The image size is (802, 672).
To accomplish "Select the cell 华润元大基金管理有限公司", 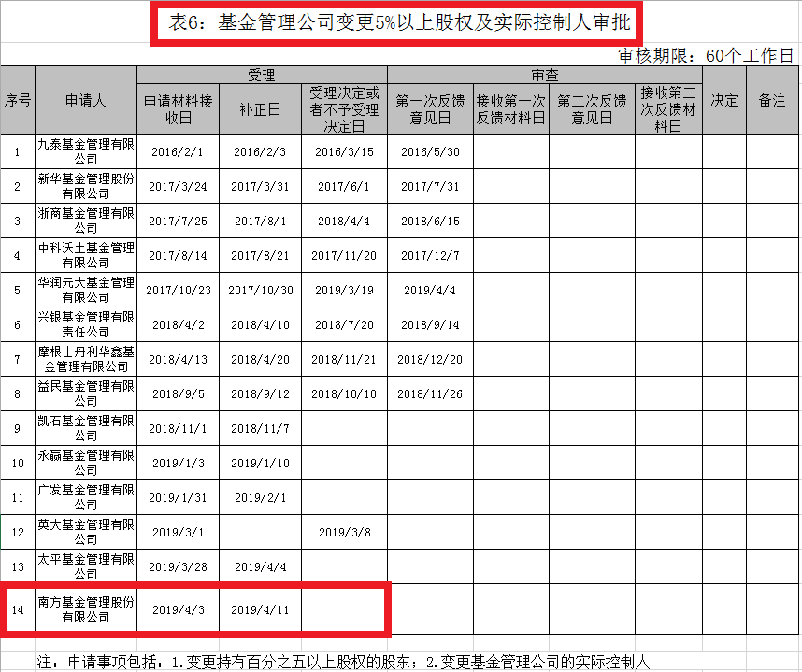I will 86,290.
